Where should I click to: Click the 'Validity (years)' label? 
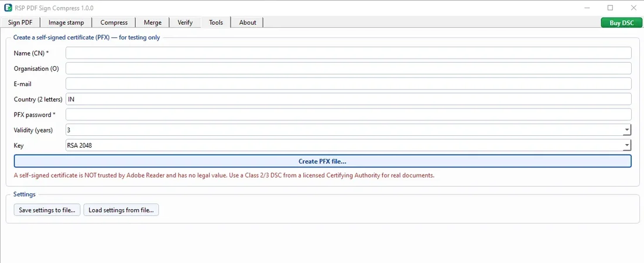(33, 130)
